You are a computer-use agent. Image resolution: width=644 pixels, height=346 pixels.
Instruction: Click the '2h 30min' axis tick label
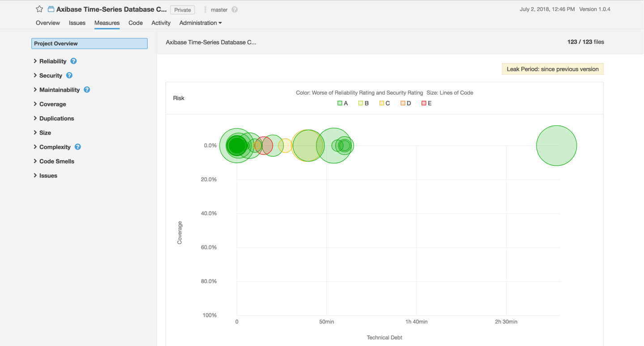click(x=506, y=322)
